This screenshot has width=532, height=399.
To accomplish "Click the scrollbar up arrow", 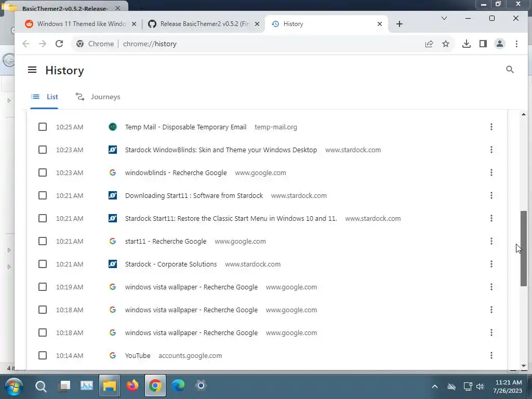I will (x=524, y=114).
